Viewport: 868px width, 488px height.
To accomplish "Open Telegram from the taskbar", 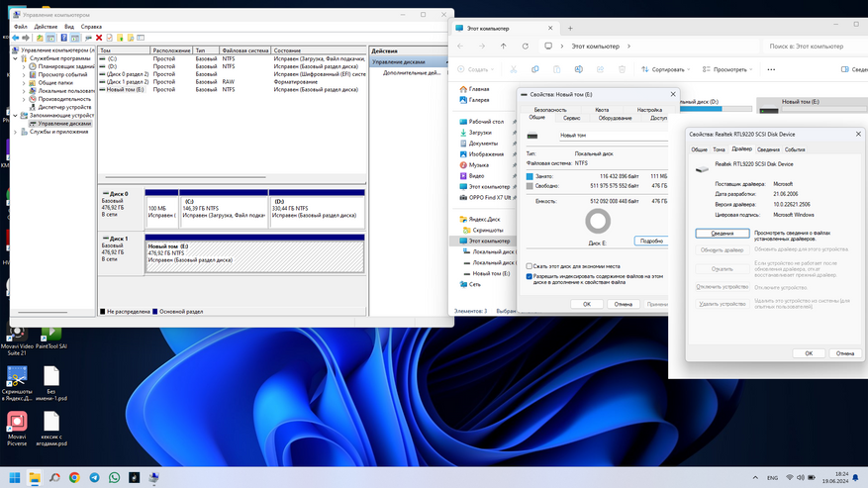I will pyautogui.click(x=94, y=477).
